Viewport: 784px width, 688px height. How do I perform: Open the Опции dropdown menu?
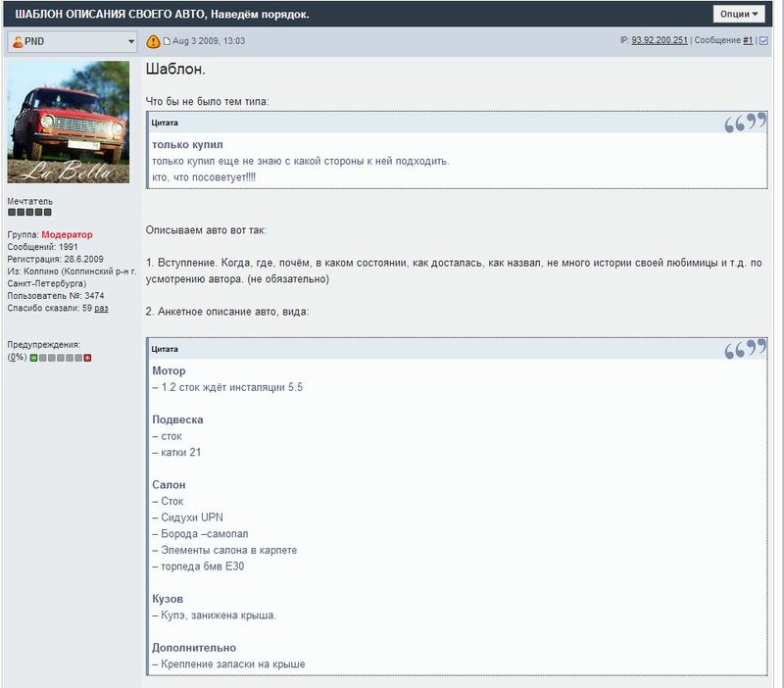[739, 14]
